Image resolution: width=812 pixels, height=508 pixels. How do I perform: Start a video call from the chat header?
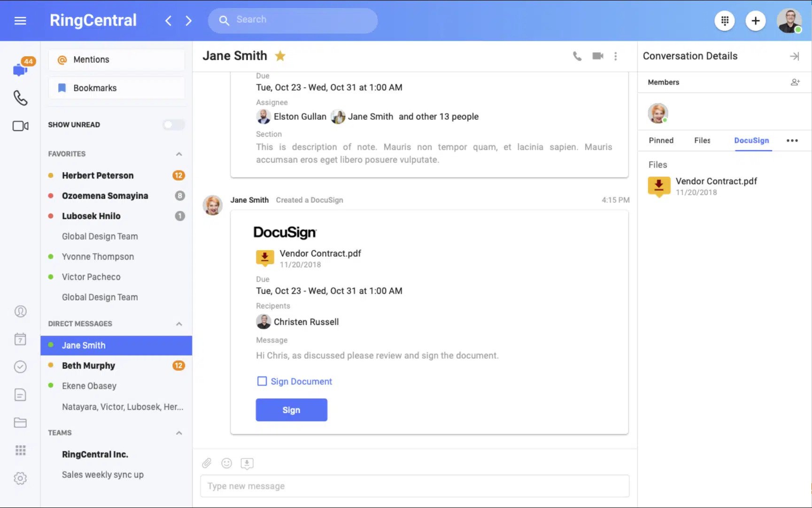point(597,56)
